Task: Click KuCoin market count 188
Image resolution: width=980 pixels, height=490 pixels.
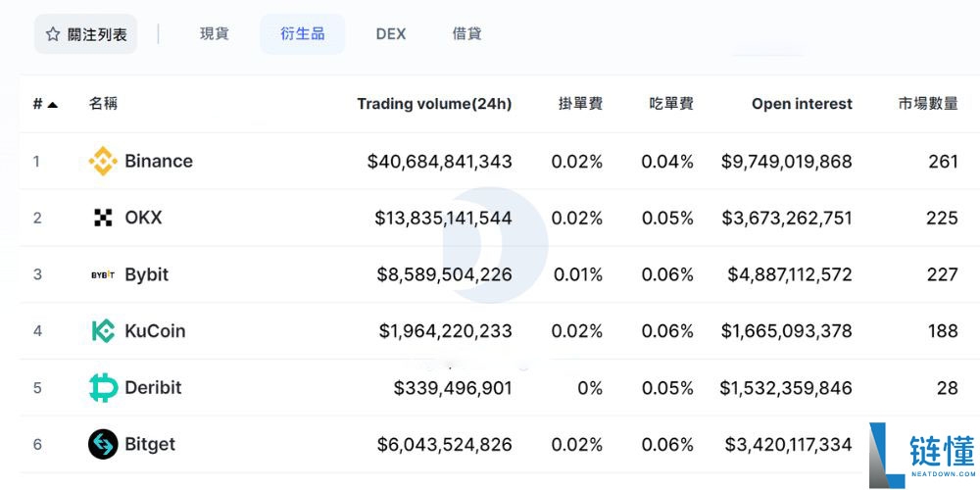Action: pyautogui.click(x=943, y=330)
